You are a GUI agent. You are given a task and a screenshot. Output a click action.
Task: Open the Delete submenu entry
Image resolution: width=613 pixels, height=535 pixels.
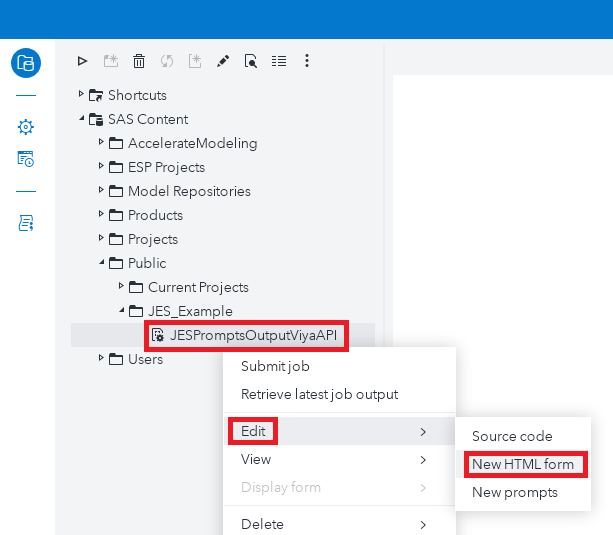pyautogui.click(x=339, y=524)
